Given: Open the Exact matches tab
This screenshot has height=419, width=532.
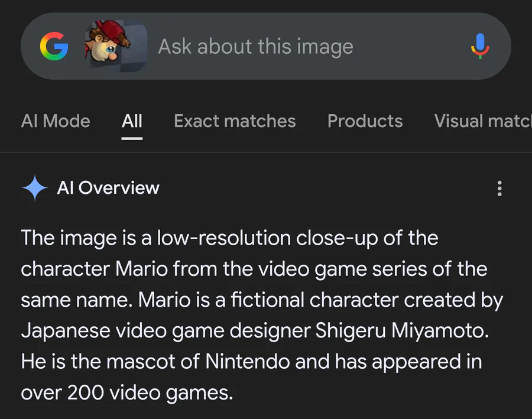Looking at the screenshot, I should tap(235, 121).
